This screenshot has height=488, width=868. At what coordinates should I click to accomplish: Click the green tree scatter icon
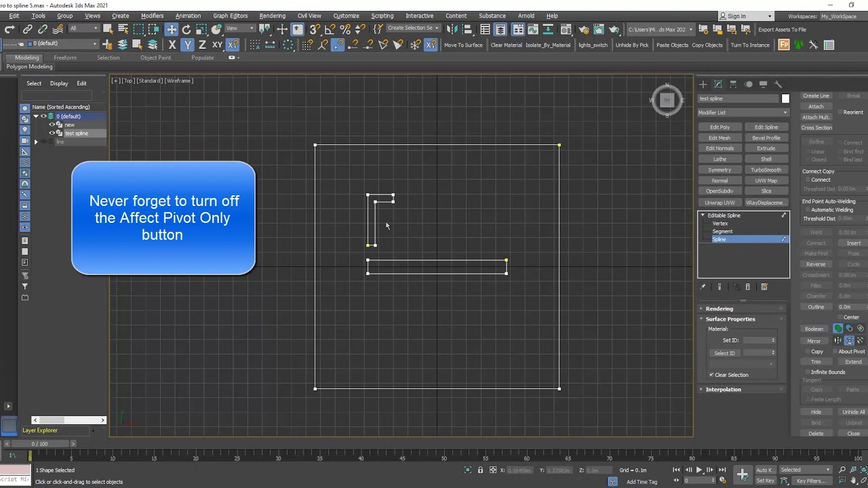coord(799,45)
